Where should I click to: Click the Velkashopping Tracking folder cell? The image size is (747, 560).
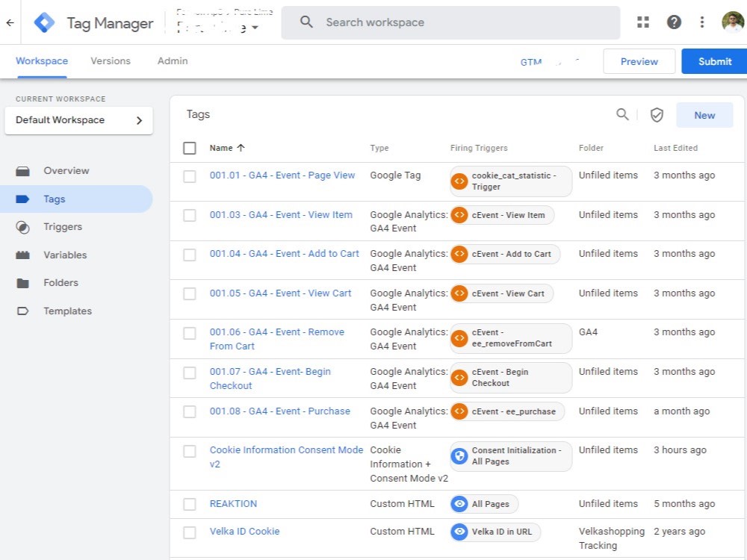(x=611, y=538)
